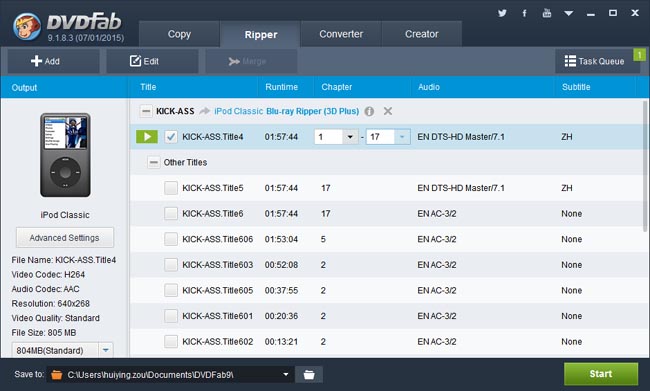This screenshot has width=650, height=391.
Task: Click the title list vertical scrollbar
Action: point(645,166)
